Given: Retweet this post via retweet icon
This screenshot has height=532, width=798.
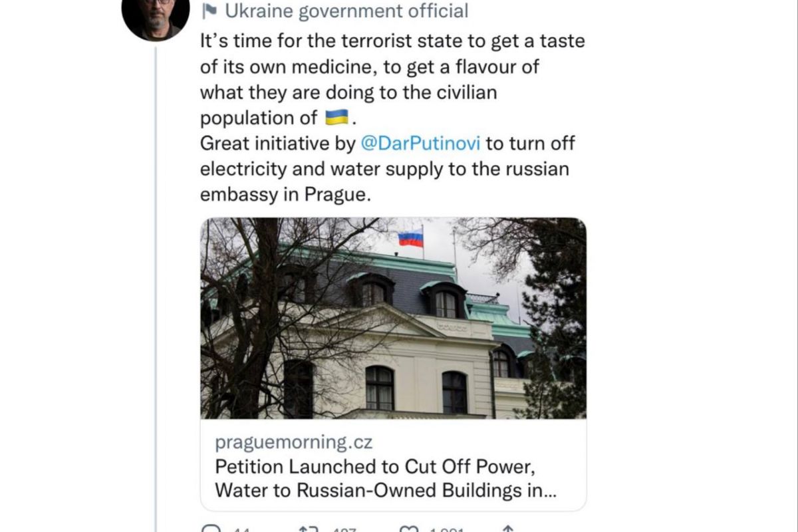Looking at the screenshot, I should coord(308,530).
